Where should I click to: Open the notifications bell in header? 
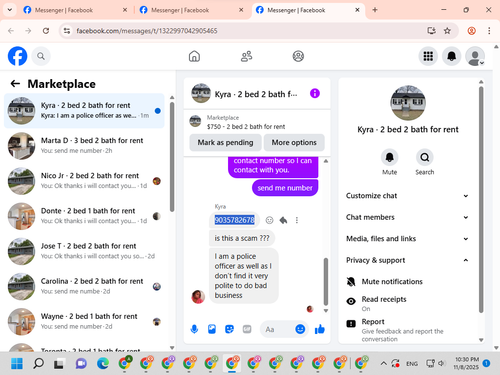[452, 56]
